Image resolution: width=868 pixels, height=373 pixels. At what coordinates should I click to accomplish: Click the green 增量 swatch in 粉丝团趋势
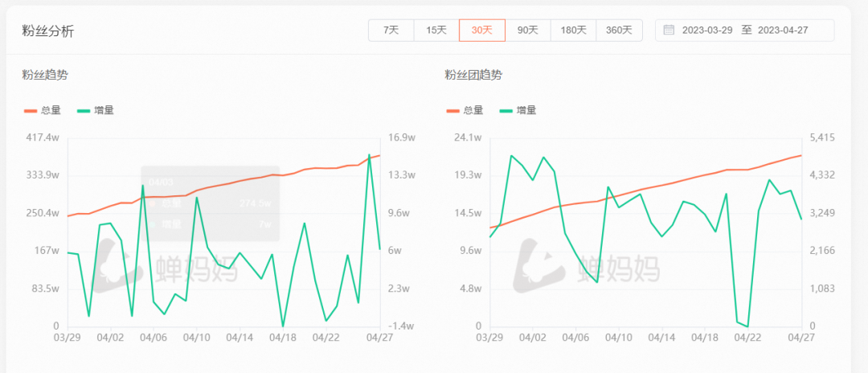pos(506,110)
